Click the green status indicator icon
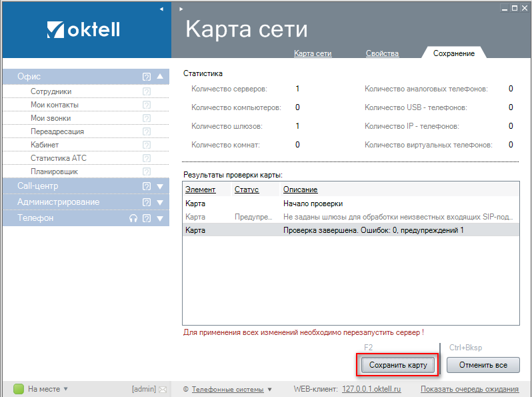 (x=19, y=389)
